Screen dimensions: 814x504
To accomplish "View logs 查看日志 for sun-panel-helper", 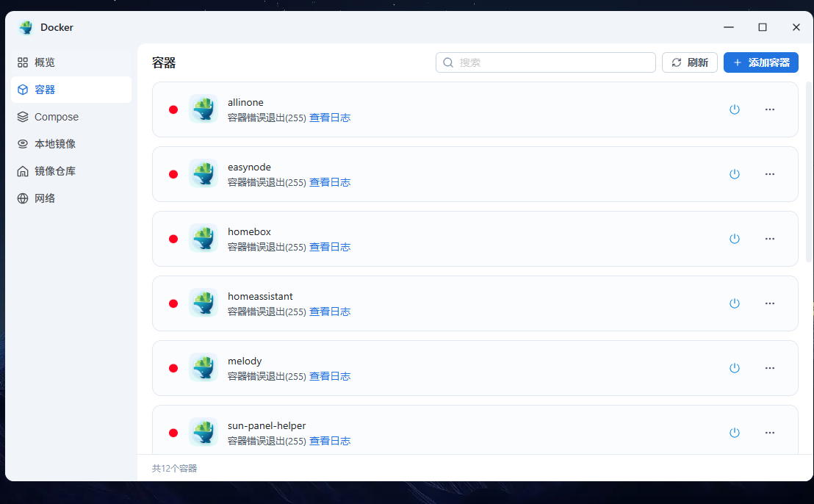I will click(x=330, y=441).
